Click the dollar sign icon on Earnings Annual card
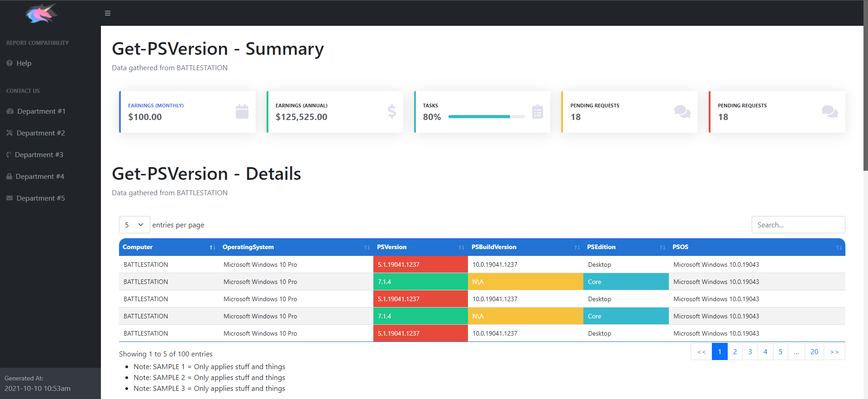Screen dimensions: 868x399 [391, 111]
